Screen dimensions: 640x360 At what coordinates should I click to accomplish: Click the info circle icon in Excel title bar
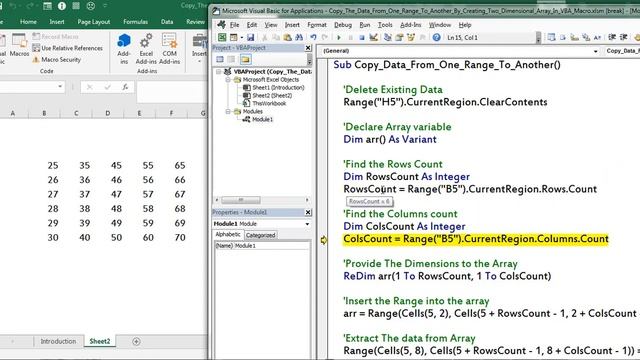[62, 6]
